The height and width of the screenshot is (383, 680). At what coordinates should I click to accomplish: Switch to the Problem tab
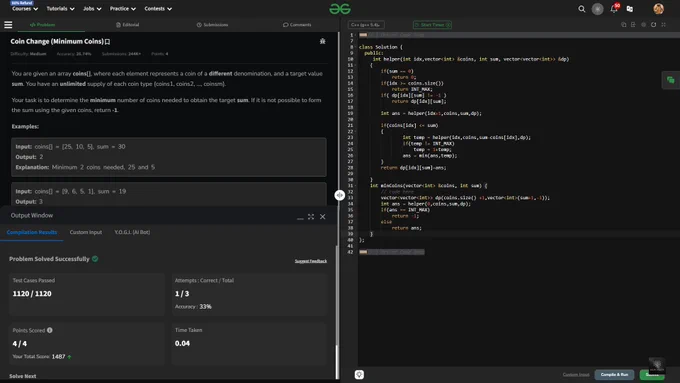pyautogui.click(x=42, y=25)
